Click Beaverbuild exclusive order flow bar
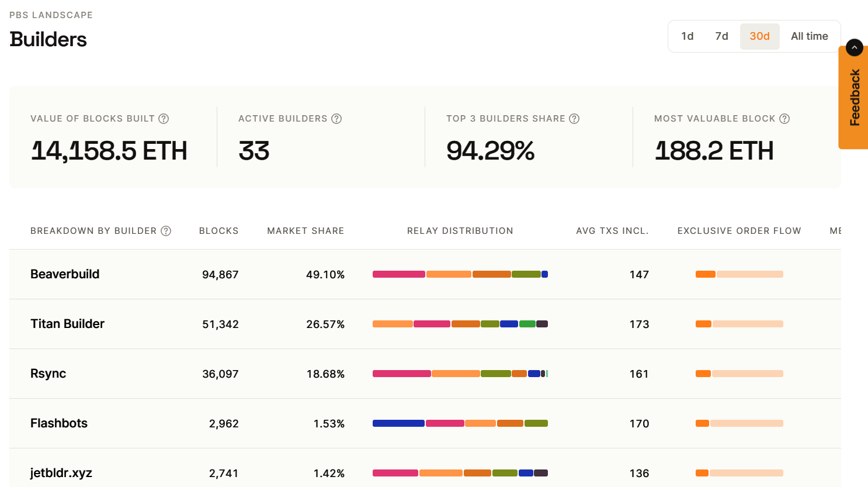The height and width of the screenshot is (487, 868). pos(739,274)
